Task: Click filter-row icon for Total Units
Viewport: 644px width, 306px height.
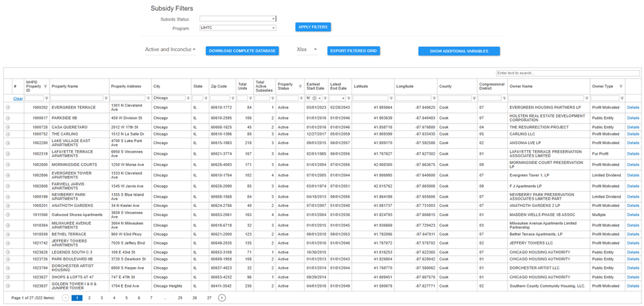Action: tap(250, 98)
